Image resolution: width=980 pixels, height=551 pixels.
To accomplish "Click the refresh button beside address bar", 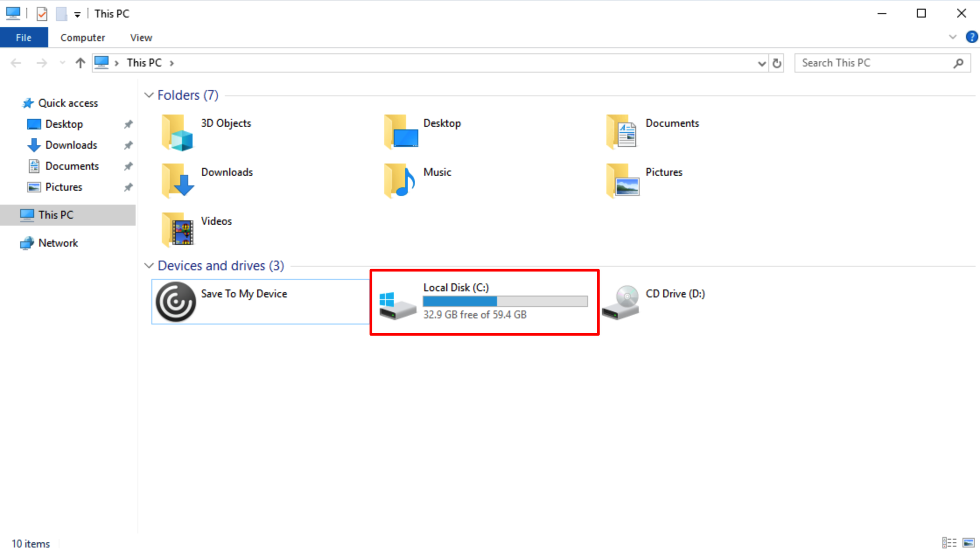I will [777, 63].
